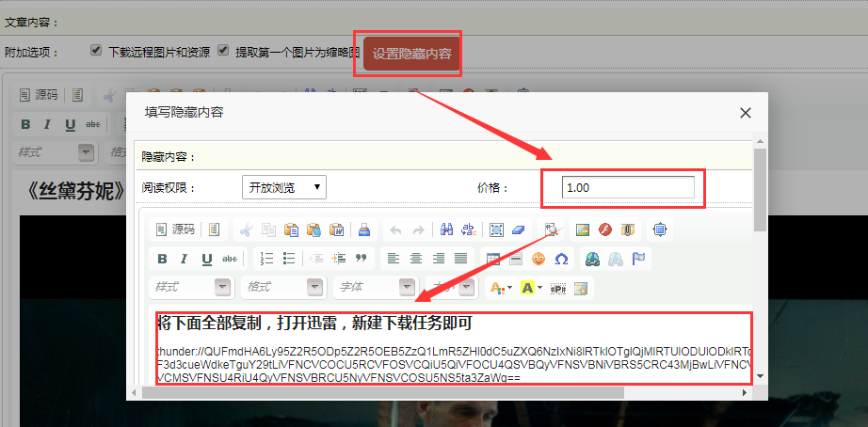
Task: Insert special character with omega icon
Action: point(561,259)
